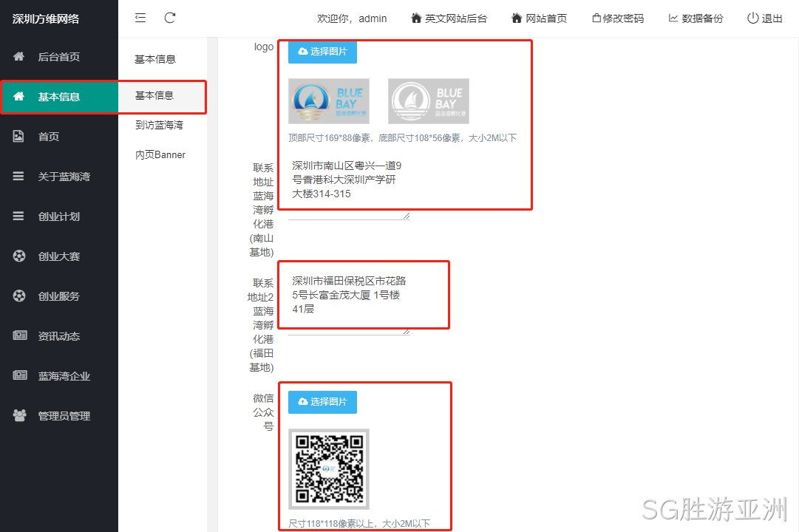Click the cloud upload icon in logo button

click(303, 52)
